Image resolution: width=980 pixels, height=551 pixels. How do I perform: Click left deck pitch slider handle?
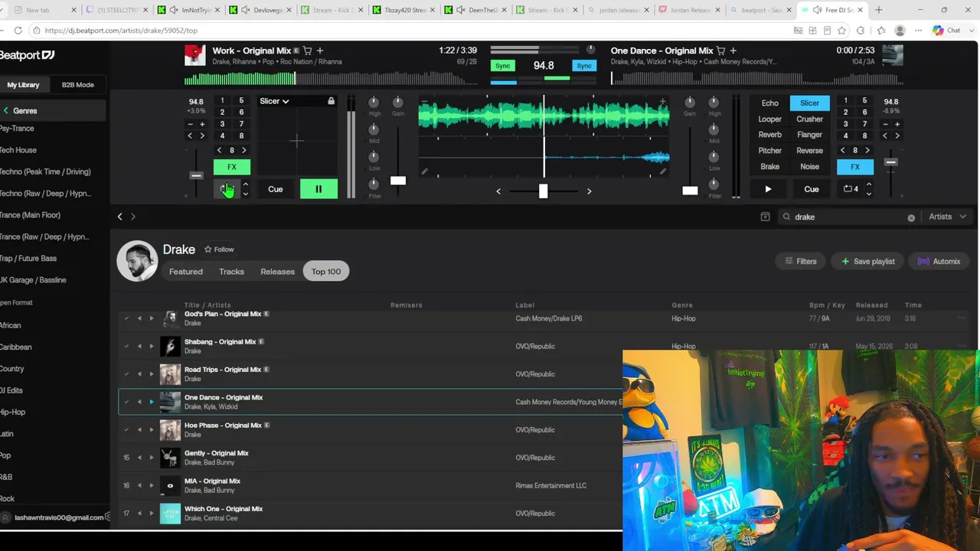[x=197, y=176]
